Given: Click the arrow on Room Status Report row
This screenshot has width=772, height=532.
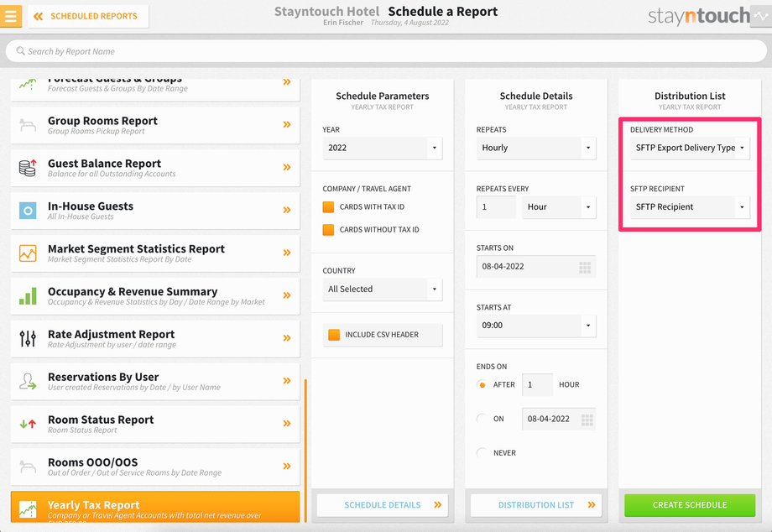Looking at the screenshot, I should coord(287,423).
